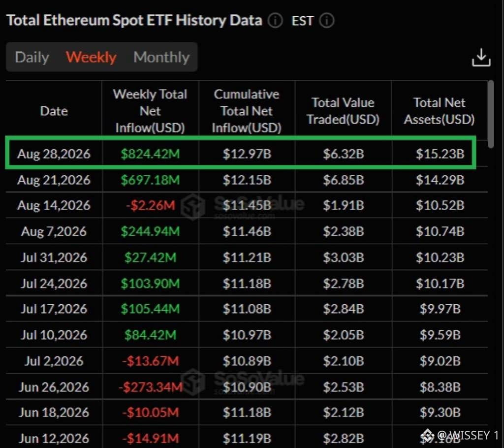Screen dimensions: 504x448
Task: Click the $105.44M weekly inflow value
Action: click(150, 309)
